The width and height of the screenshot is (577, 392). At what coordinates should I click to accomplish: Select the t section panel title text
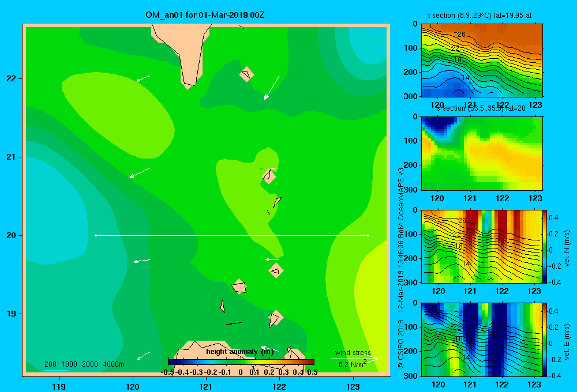click(x=479, y=16)
